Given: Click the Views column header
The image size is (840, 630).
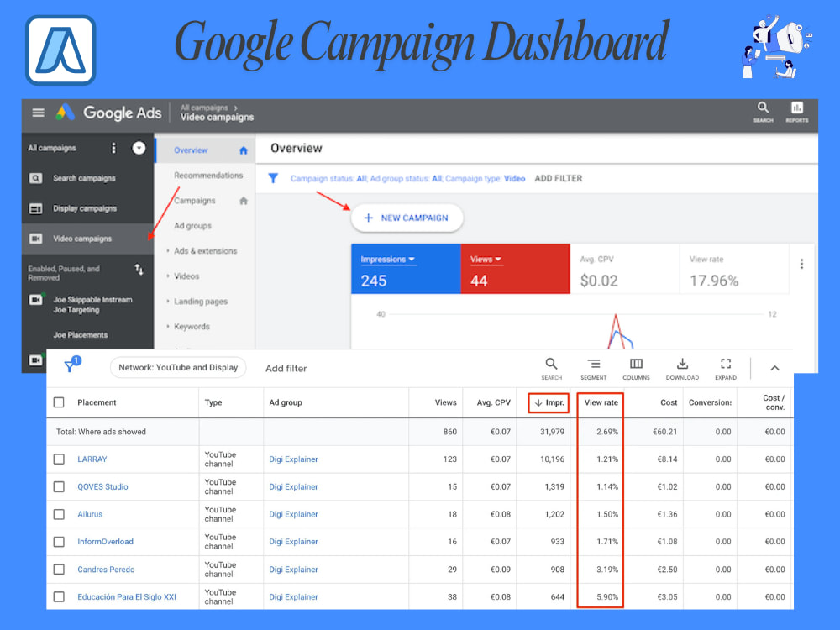Looking at the screenshot, I should [446, 402].
